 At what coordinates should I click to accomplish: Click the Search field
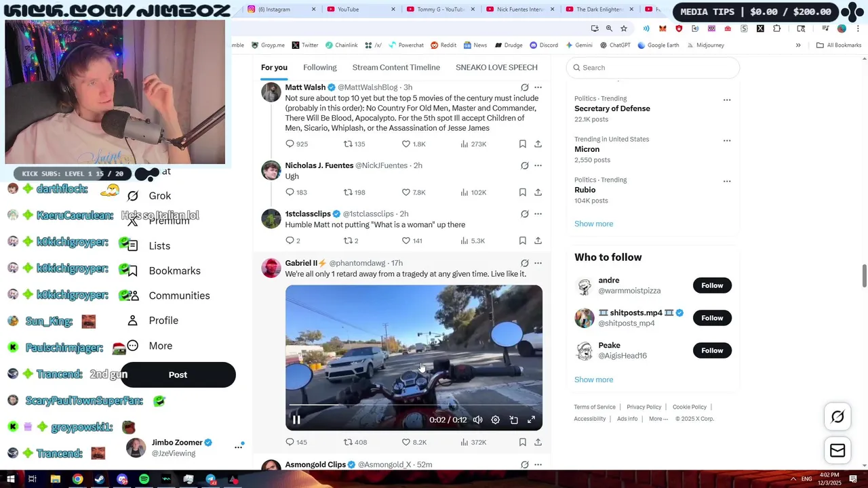(653, 68)
